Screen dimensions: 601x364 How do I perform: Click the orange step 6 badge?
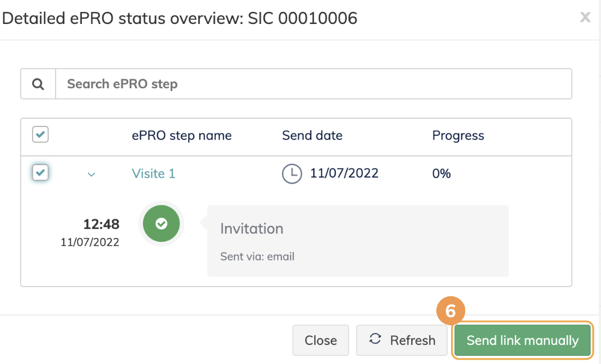450,311
